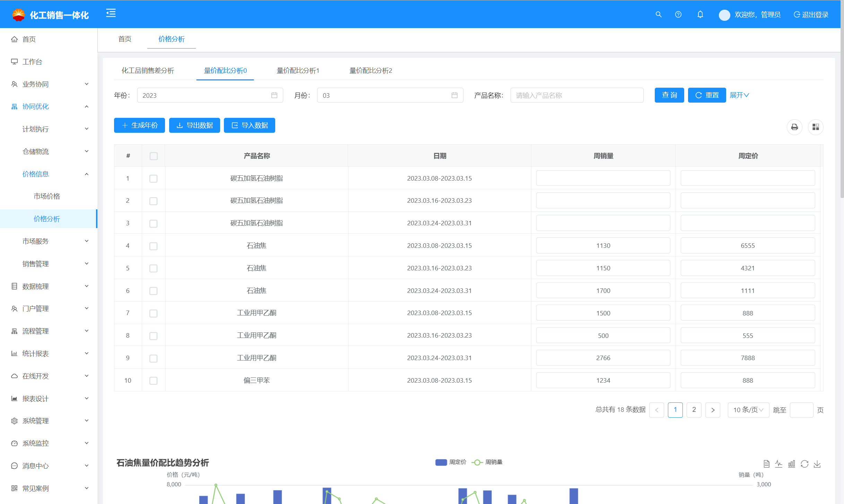Screen dimensions: 844x504
Task: Tick checkbox for row 10 偏三甲苯
Action: point(153,381)
